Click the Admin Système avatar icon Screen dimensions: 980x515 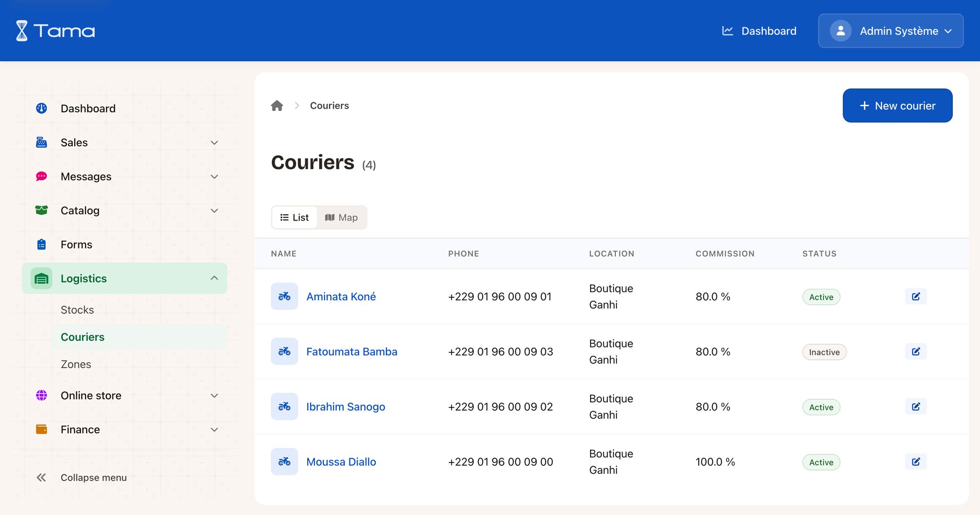(840, 31)
